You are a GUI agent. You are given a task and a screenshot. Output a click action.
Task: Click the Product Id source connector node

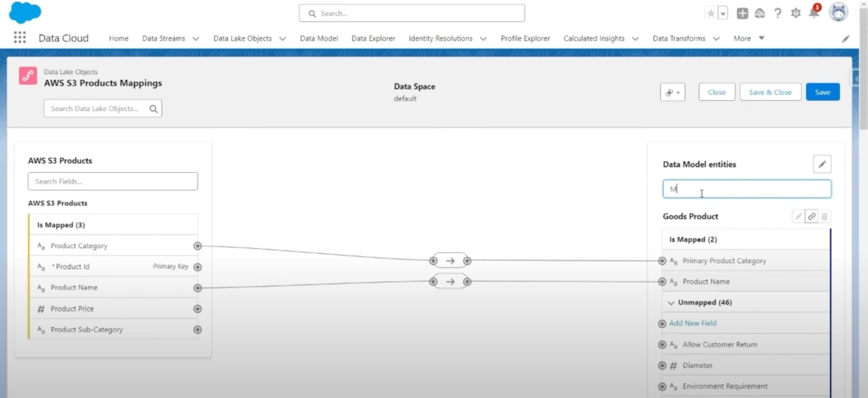(197, 267)
